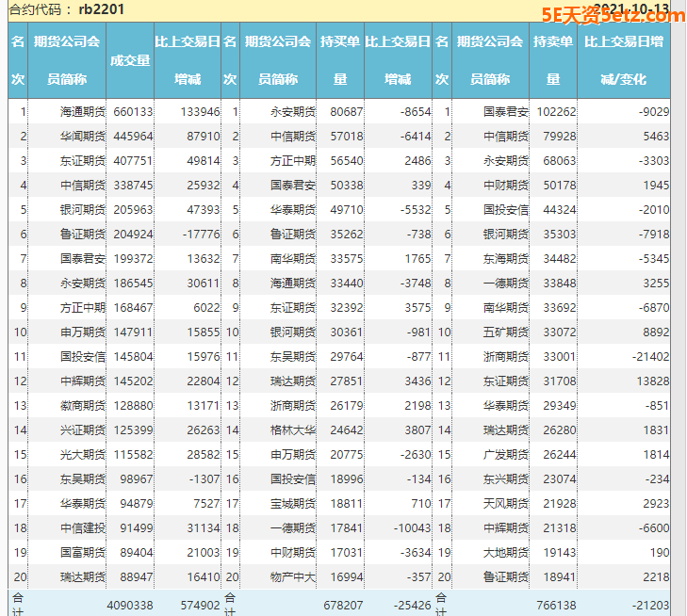Click short position change -9029

coord(654,112)
